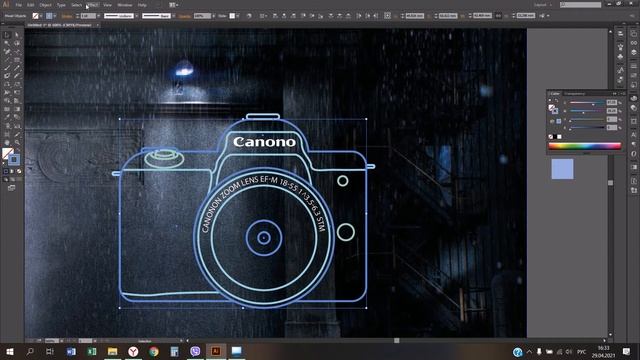Open the Window menu
This screenshot has width=640, height=360.
tap(124, 5)
